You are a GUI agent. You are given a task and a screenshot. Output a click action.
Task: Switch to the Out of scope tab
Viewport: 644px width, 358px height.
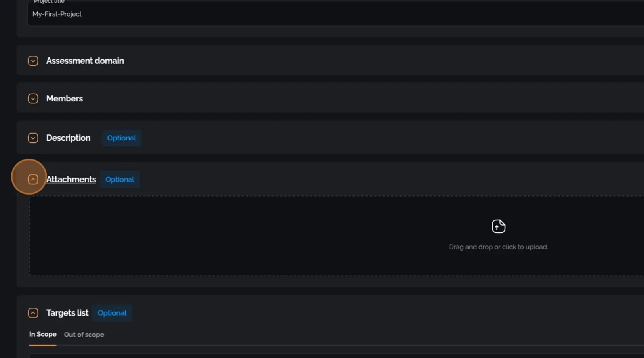[84, 335]
